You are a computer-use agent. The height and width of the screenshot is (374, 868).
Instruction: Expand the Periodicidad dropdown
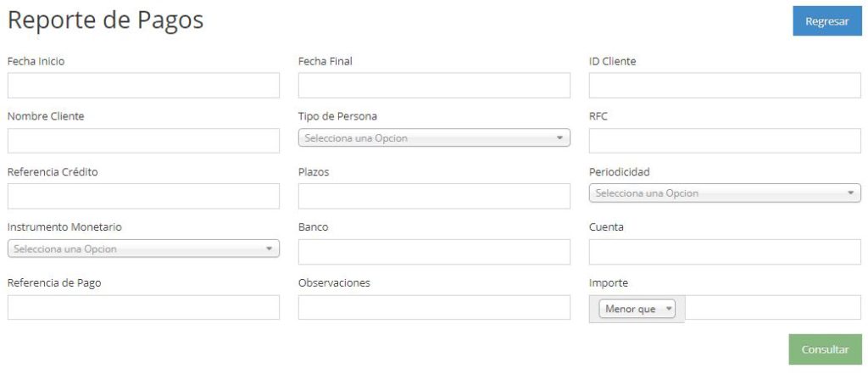coord(725,193)
